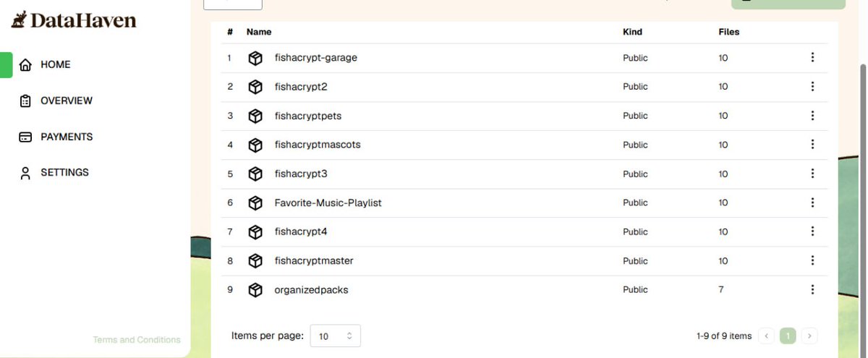The width and height of the screenshot is (868, 358).
Task: Click the previous page arrow
Action: tap(767, 336)
